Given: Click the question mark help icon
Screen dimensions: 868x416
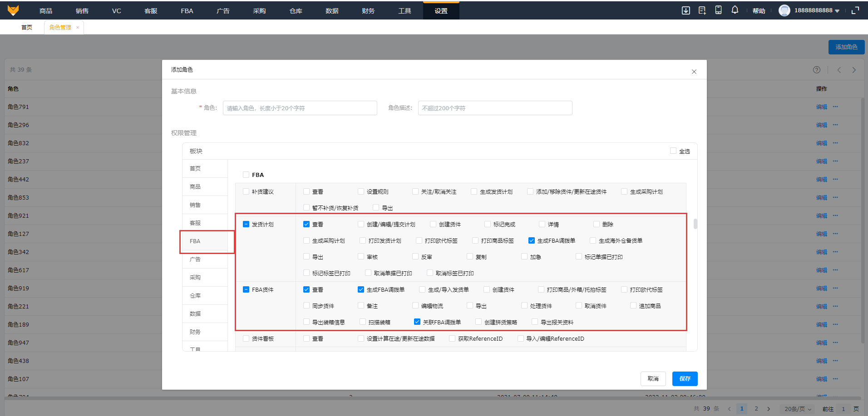Looking at the screenshot, I should tap(816, 70).
